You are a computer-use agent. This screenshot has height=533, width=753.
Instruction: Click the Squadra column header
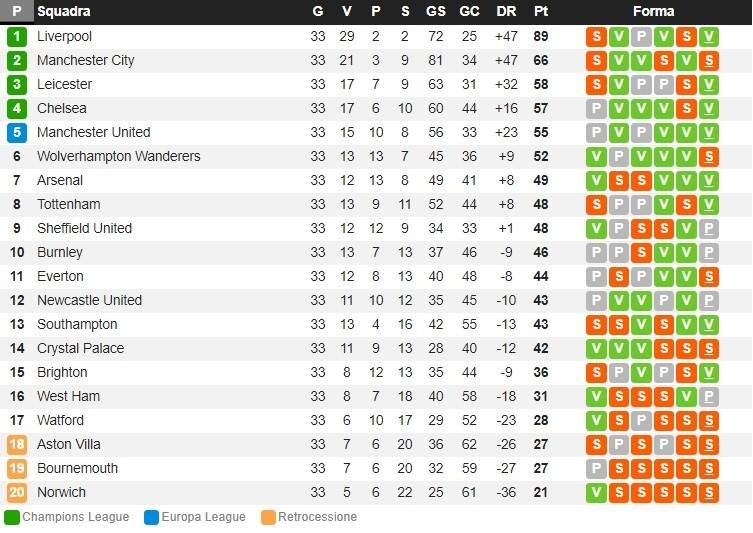point(63,11)
